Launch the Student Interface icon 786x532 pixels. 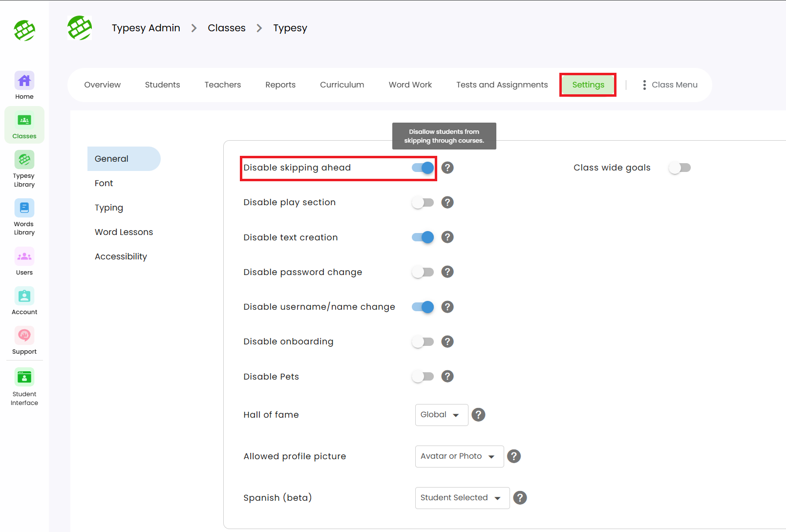tap(24, 378)
